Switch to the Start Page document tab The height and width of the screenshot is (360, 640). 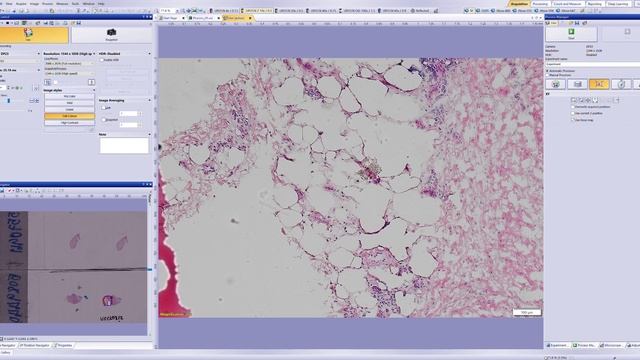point(171,18)
